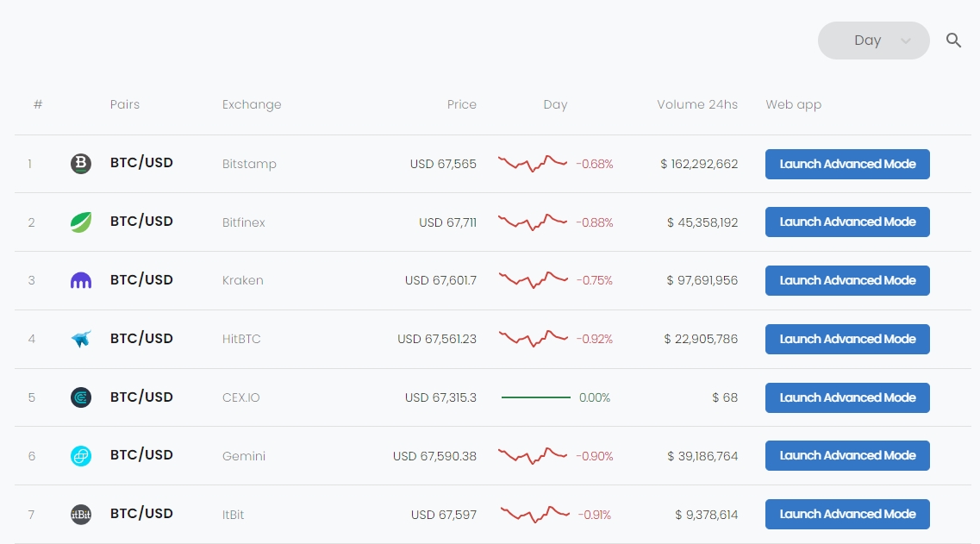Click the CEX.IO logo icon
The image size is (980, 544).
(81, 397)
